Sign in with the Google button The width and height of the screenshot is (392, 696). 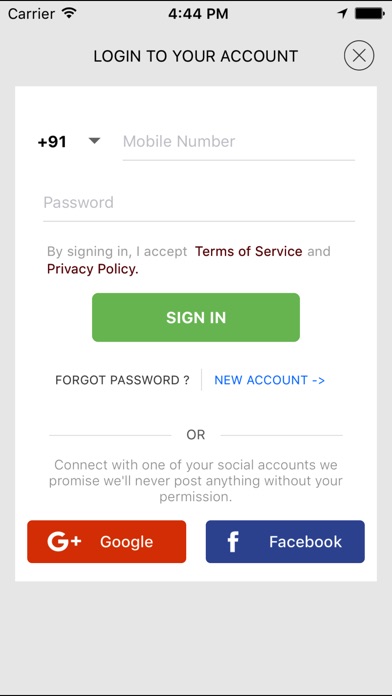tap(107, 542)
